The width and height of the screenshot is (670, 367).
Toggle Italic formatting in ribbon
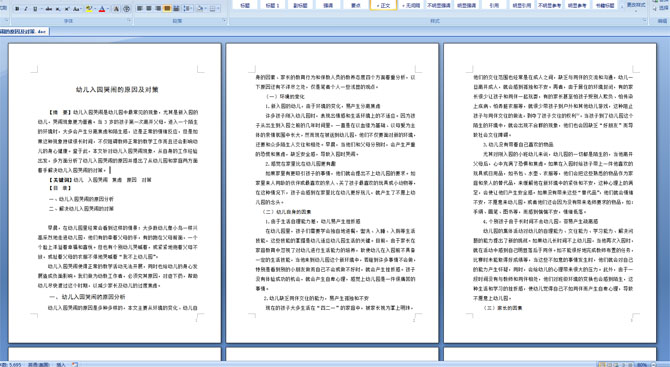(26, 9)
